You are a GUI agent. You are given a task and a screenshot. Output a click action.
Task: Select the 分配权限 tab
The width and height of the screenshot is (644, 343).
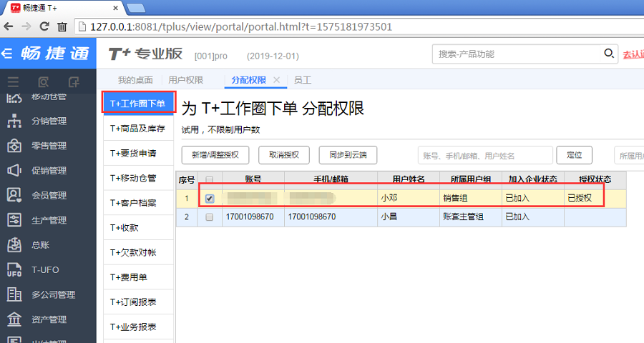[x=248, y=80]
